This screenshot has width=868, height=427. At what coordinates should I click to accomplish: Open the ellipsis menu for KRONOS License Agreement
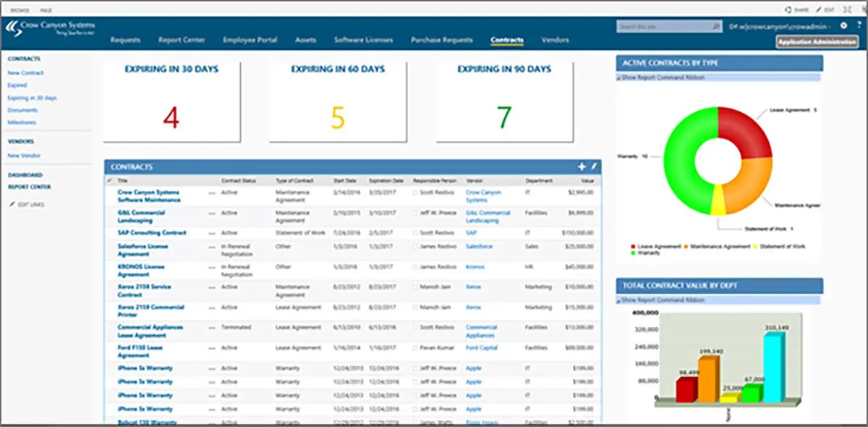point(212,267)
